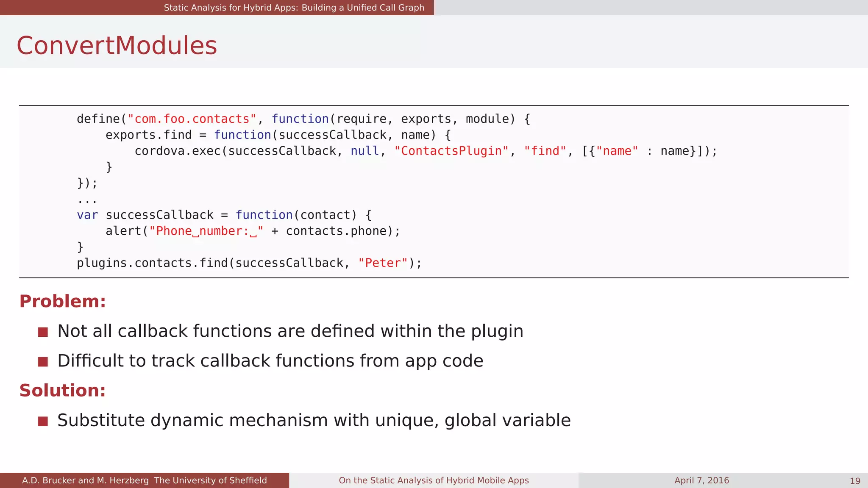This screenshot has width=868, height=488.
Task: Click the plugins.contacts.find code line
Action: (x=249, y=263)
